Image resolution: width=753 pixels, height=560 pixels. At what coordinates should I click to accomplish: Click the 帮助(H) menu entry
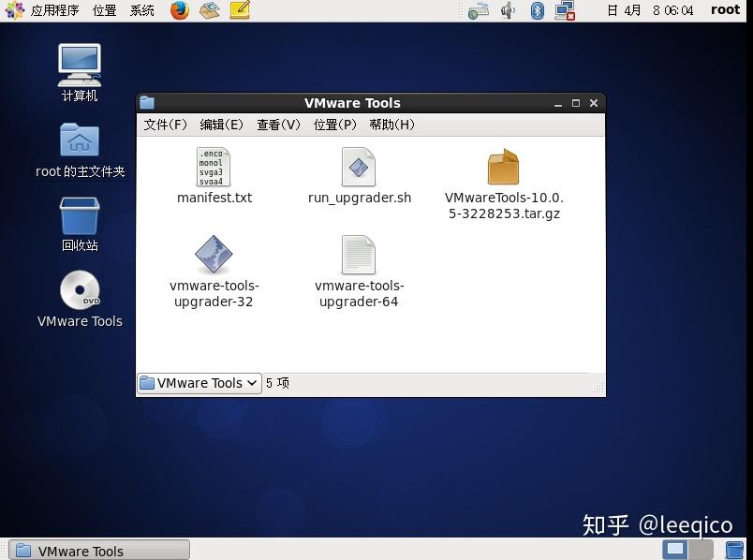click(x=391, y=124)
